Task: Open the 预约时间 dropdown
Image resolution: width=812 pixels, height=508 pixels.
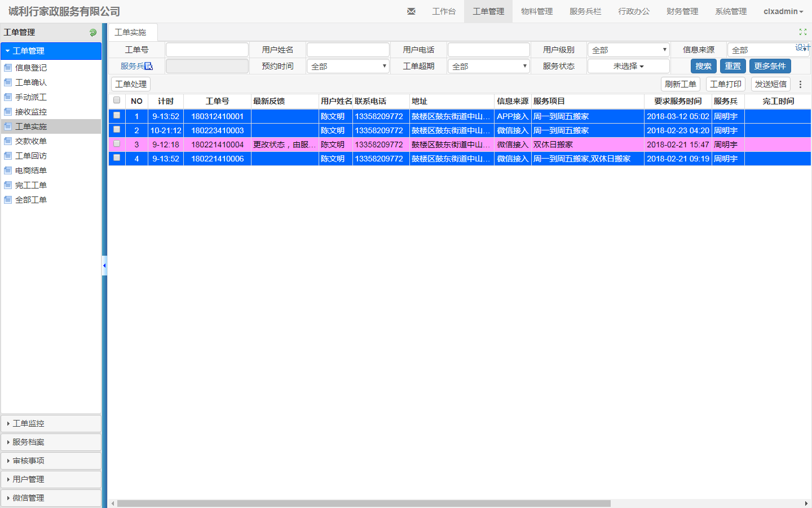Action: (x=348, y=67)
